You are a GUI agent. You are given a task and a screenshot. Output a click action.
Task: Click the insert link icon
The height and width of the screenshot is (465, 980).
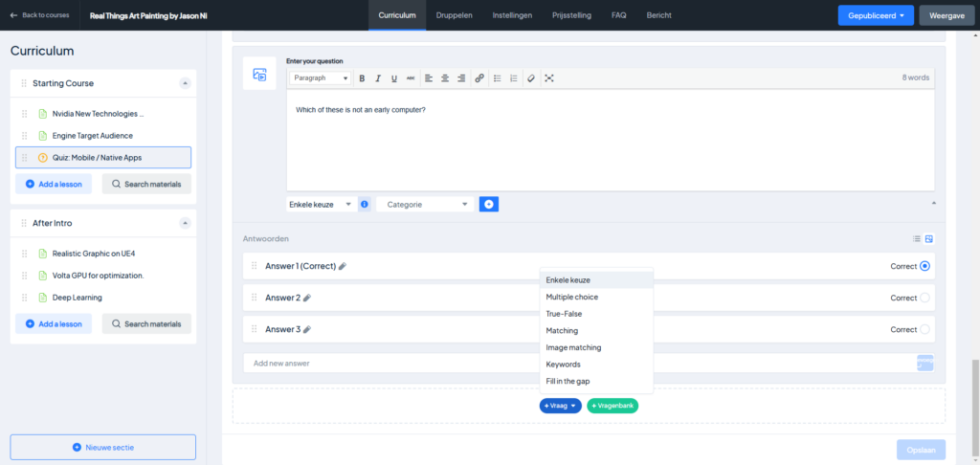click(x=479, y=78)
